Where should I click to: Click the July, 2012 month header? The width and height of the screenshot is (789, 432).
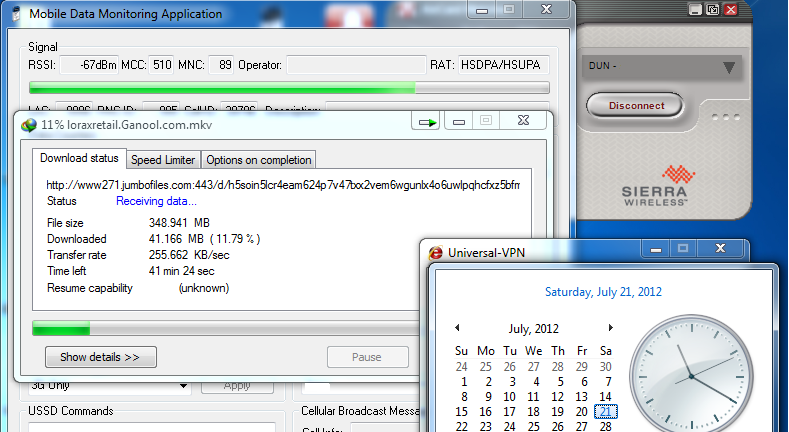533,329
